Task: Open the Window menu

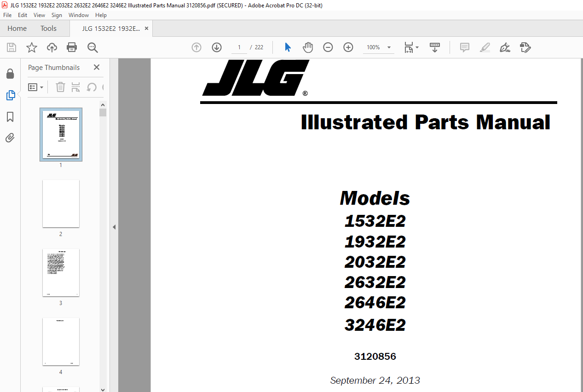Action: pos(79,15)
